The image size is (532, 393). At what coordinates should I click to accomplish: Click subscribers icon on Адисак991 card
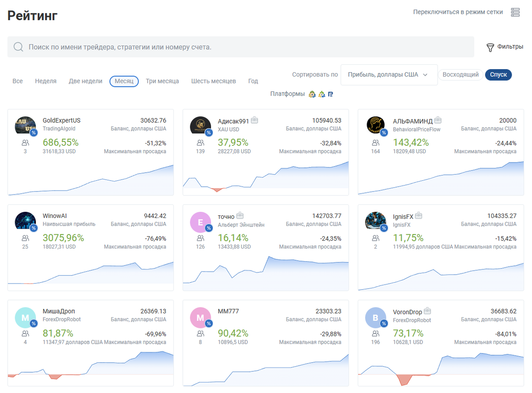[x=200, y=143]
